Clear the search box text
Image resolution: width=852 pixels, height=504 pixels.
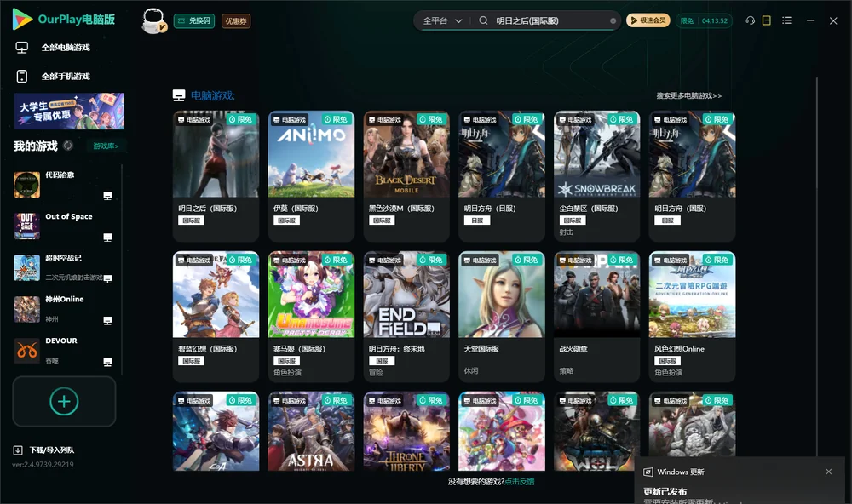(613, 21)
